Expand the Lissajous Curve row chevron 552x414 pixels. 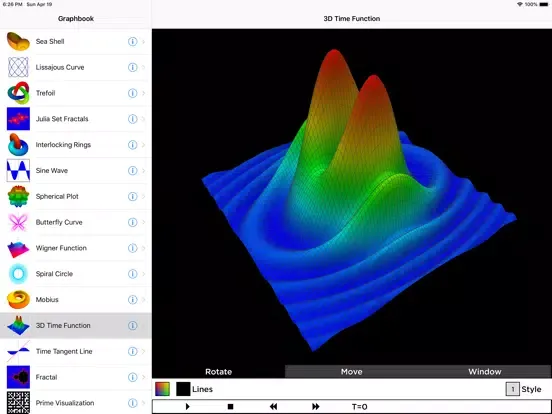pyautogui.click(x=143, y=67)
